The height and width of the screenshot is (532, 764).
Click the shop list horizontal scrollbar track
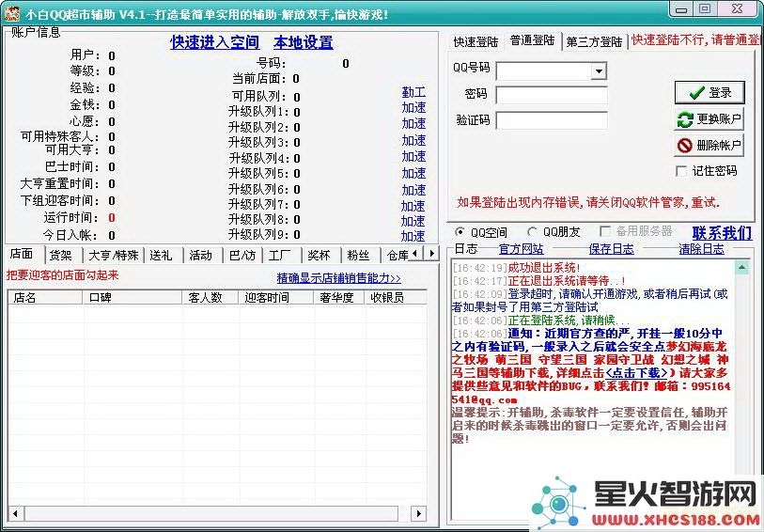217,513
